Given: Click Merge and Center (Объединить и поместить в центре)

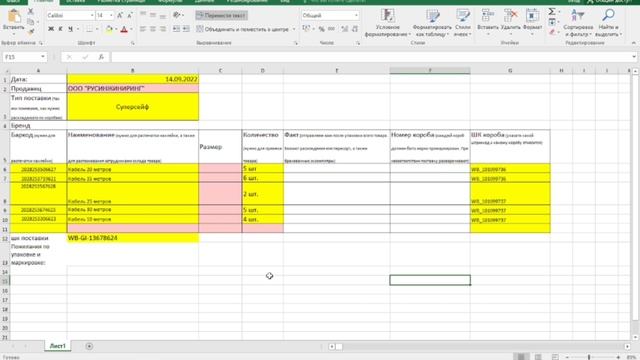Looking at the screenshot, I should (x=243, y=29).
